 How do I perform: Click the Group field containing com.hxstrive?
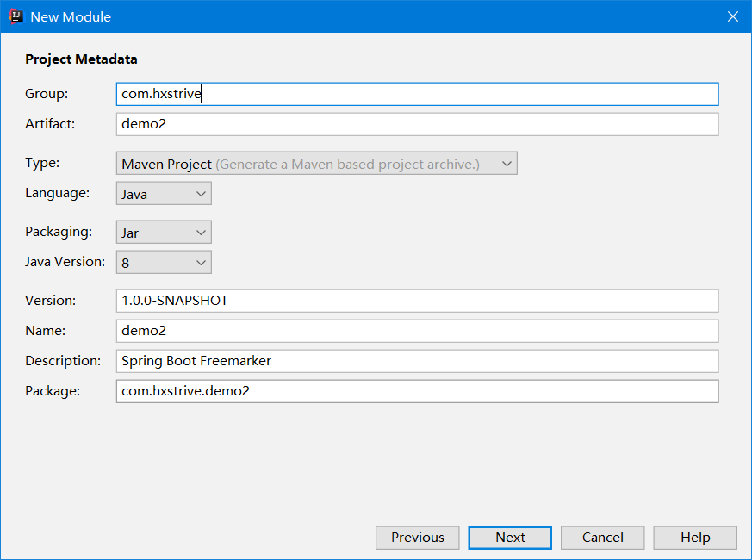417,94
